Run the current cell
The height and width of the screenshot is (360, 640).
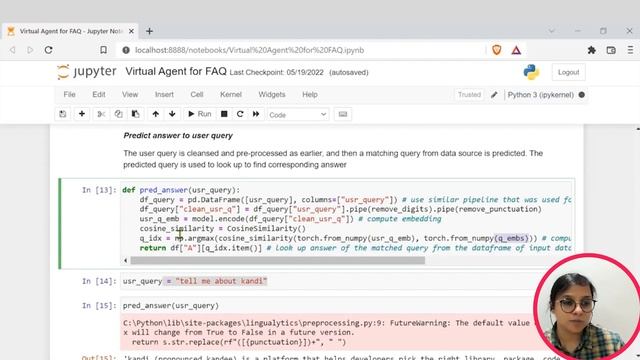tap(200, 114)
